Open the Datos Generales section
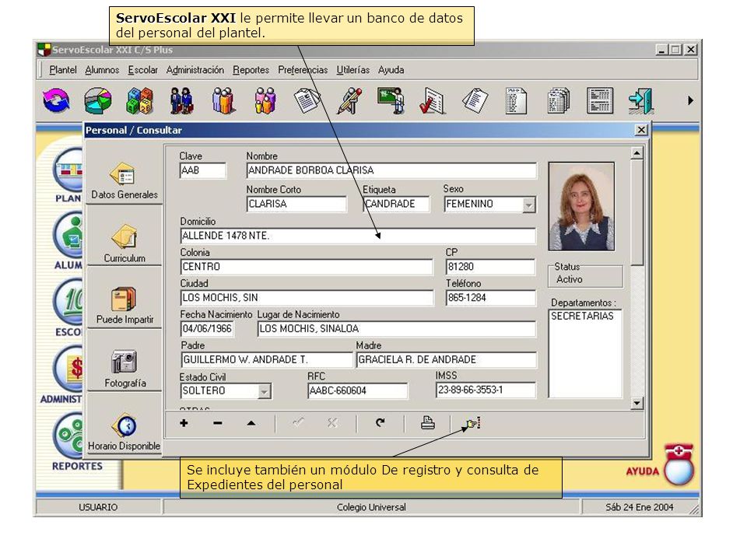The height and width of the screenshot is (560, 747). [124, 181]
